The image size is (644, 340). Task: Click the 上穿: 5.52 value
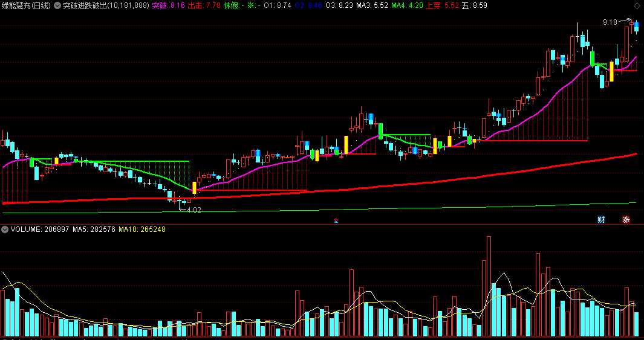pos(443,6)
